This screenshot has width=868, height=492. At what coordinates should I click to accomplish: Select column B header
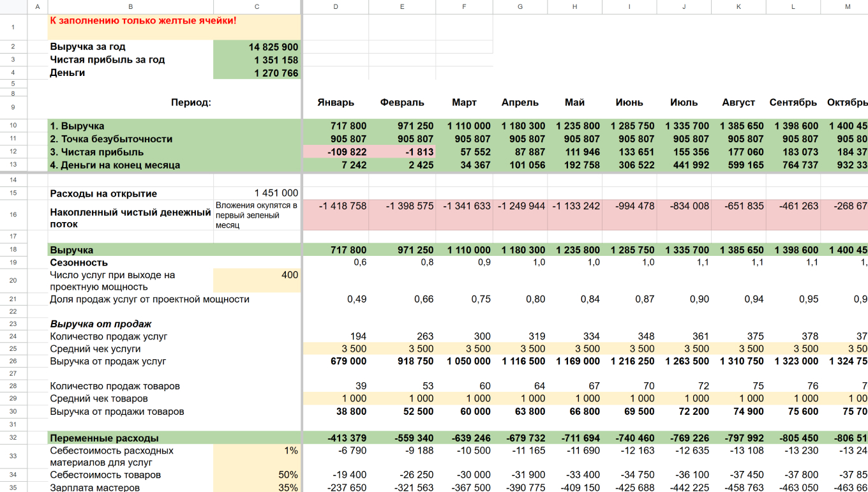130,6
